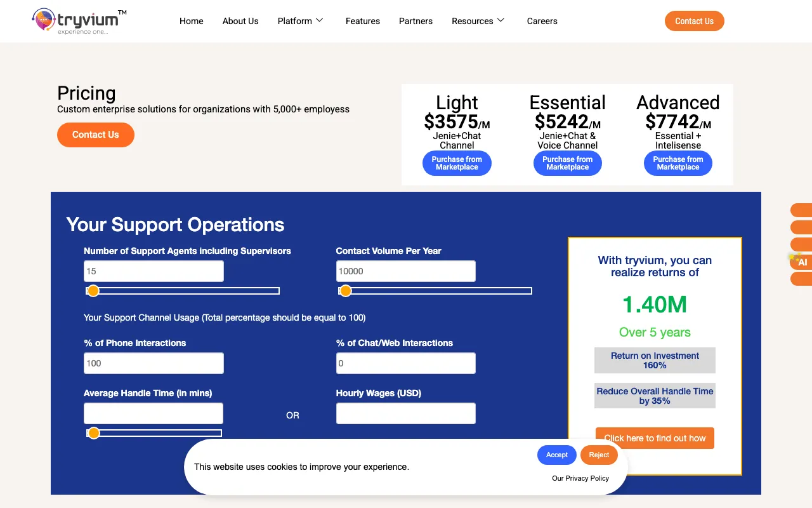
Task: Click Reduce Overall Handle Time by 35%
Action: click(655, 396)
